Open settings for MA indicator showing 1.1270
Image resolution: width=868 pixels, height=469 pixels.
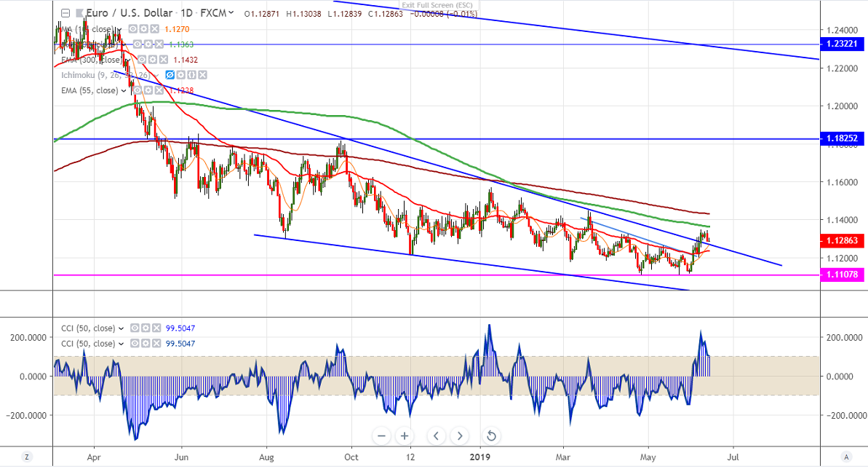pyautogui.click(x=144, y=29)
